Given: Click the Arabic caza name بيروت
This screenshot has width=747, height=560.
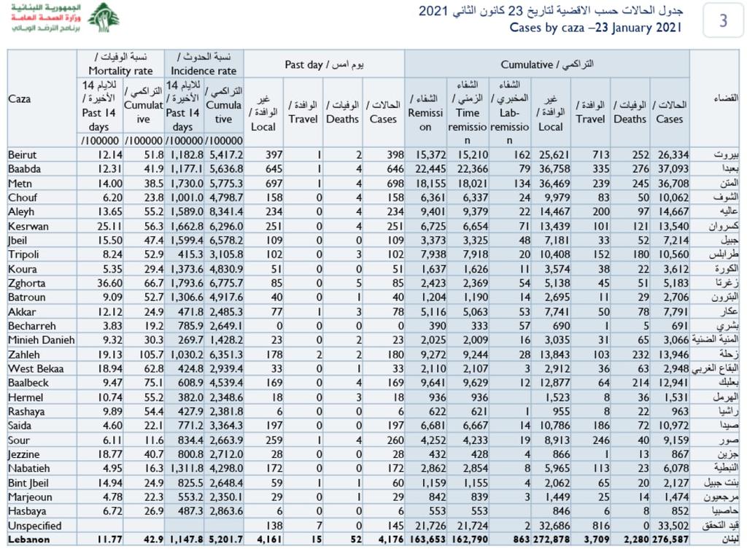Looking at the screenshot, I should pos(726,155).
